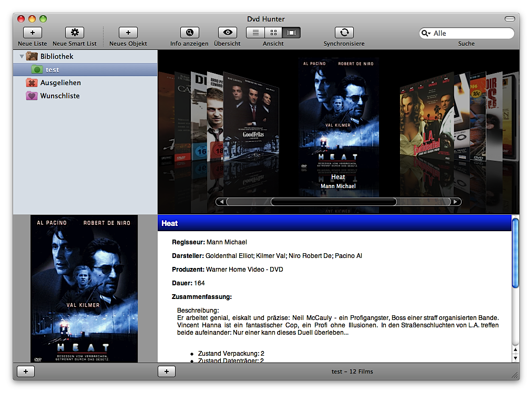The image size is (532, 393).
Task: Collapse the Bibliothek disclosure triangle
Action: 22,56
